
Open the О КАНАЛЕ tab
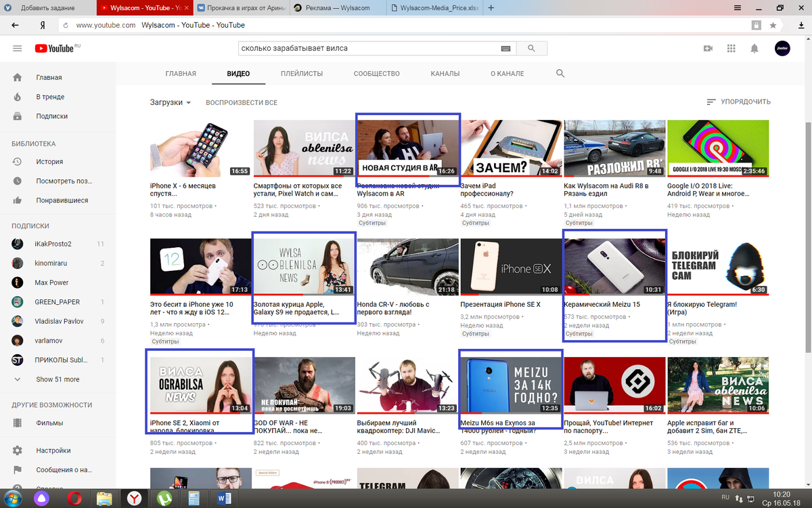(507, 73)
